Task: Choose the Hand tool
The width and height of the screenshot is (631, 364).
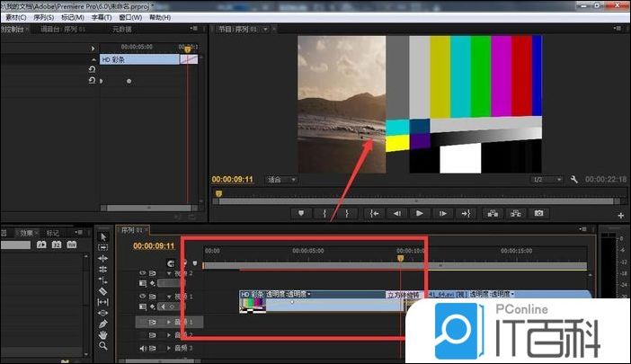Action: coord(103,334)
